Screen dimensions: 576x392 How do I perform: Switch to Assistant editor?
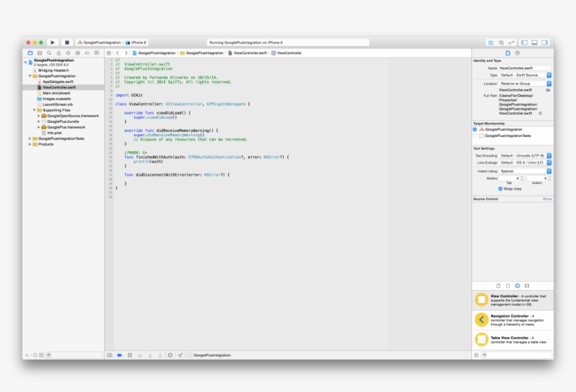501,43
